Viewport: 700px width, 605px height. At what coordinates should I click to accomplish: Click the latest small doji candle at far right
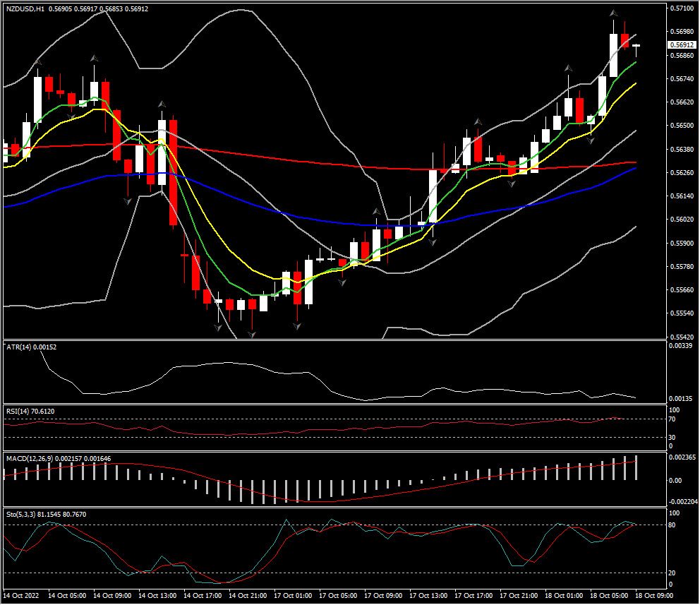pos(636,46)
